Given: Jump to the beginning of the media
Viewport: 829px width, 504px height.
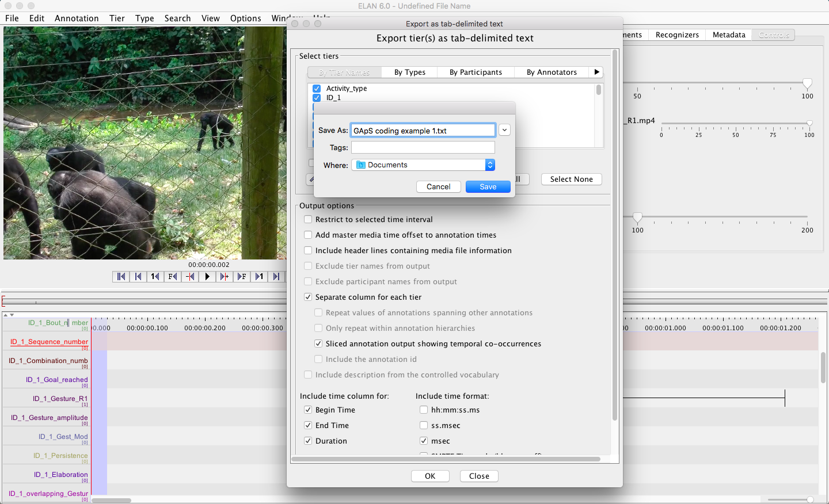Looking at the screenshot, I should 121,277.
